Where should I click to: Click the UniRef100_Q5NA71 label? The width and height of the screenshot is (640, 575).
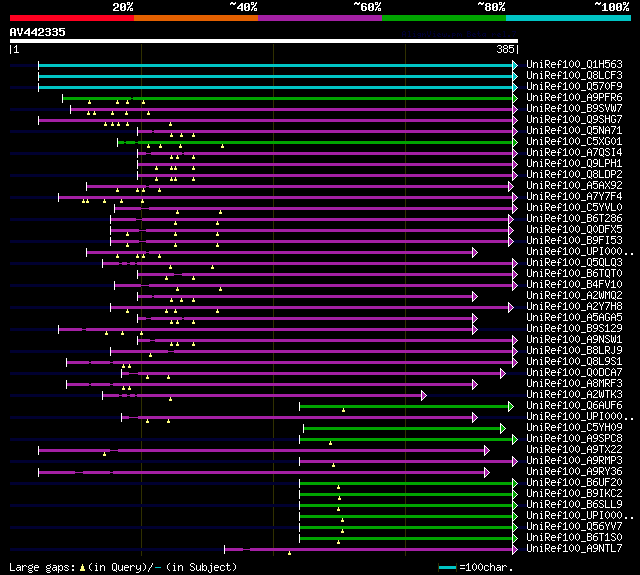pyautogui.click(x=574, y=131)
